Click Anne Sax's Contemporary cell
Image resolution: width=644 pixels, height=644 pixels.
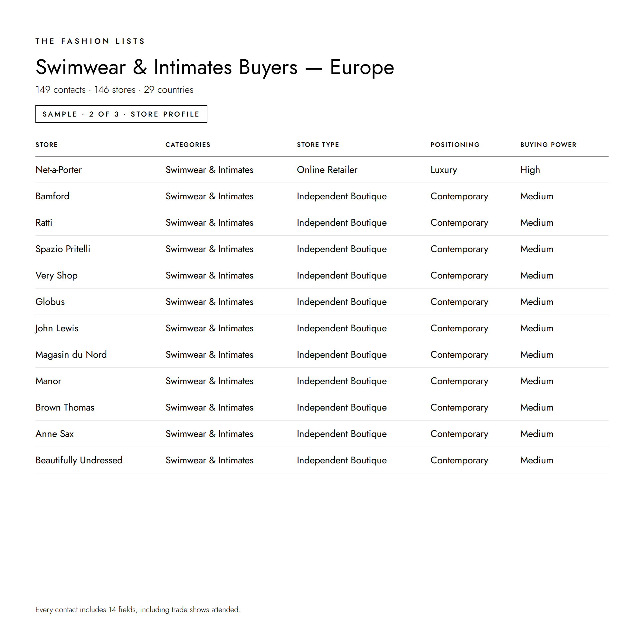[459, 434]
